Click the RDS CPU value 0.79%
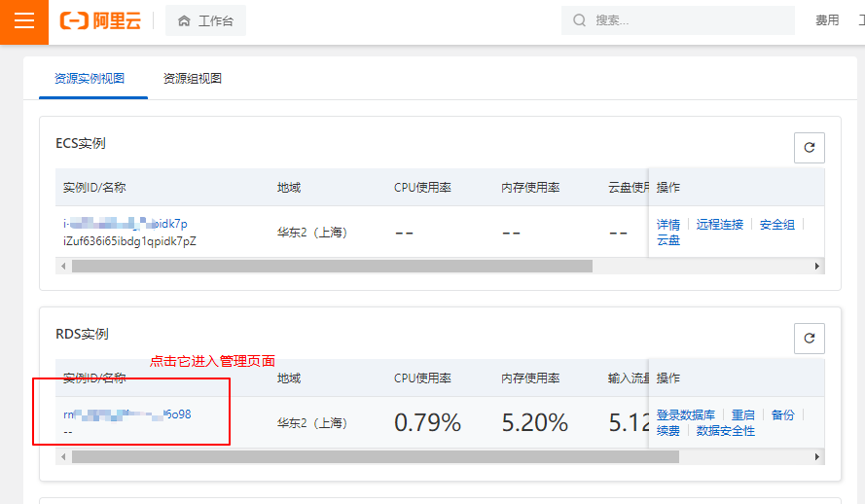 [x=427, y=423]
